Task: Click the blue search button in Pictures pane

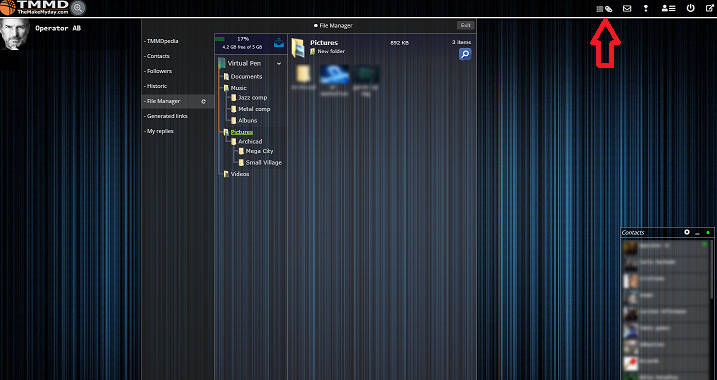Action: 465,54
